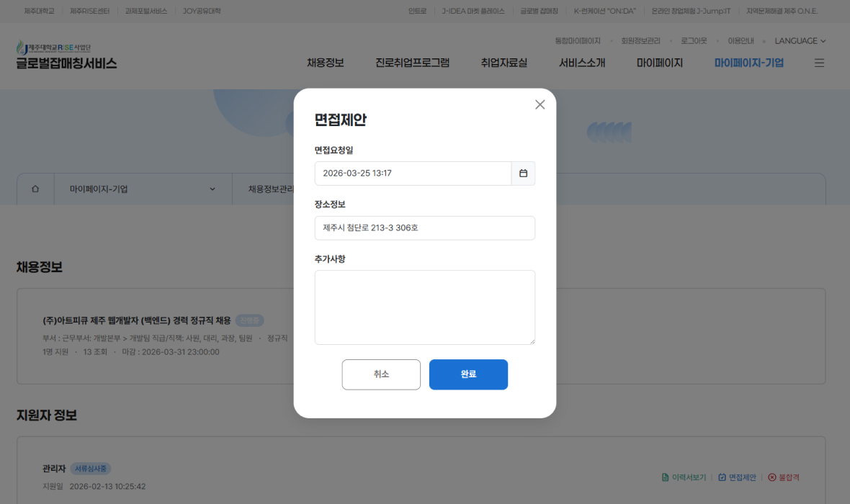Screen dimensions: 850x504
Task: Open the 취업자료실 menu
Action: pos(504,63)
